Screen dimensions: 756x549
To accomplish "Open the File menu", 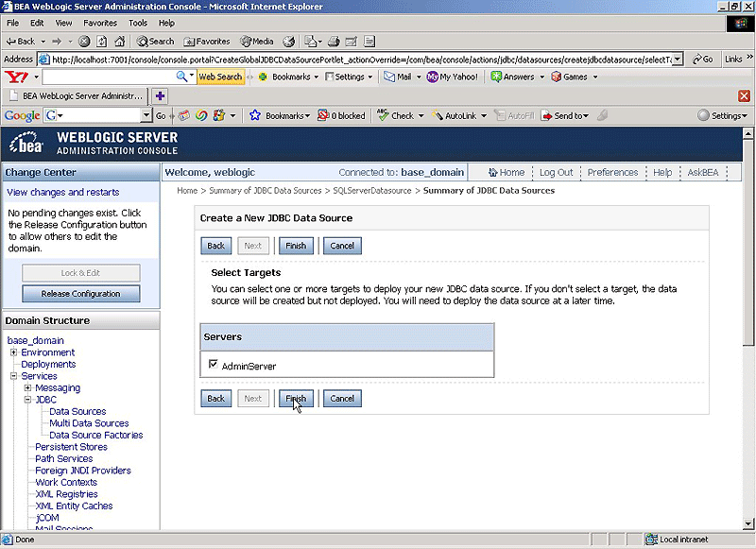I will tap(12, 23).
